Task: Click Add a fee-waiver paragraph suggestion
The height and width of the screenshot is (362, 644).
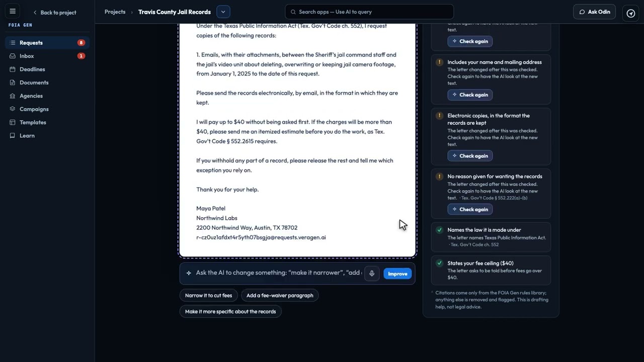Action: pyautogui.click(x=280, y=296)
